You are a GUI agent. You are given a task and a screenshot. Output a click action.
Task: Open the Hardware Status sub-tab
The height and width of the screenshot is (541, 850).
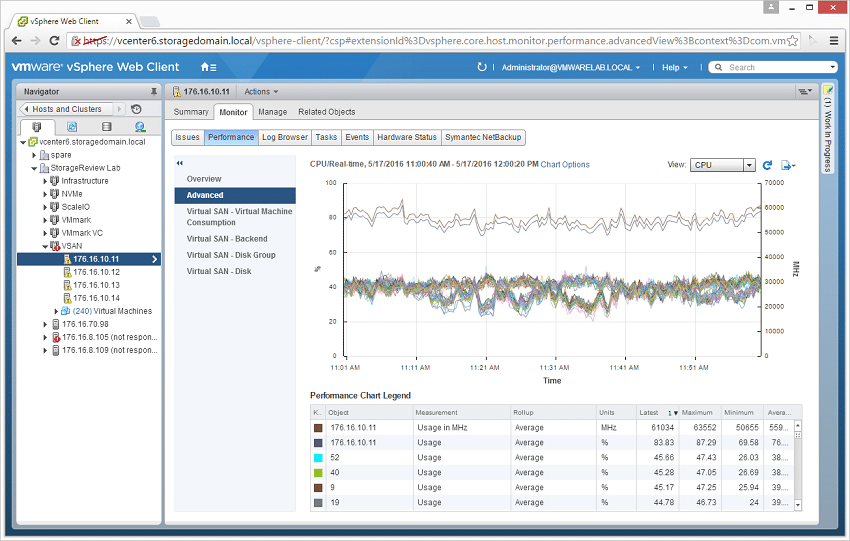click(x=407, y=137)
